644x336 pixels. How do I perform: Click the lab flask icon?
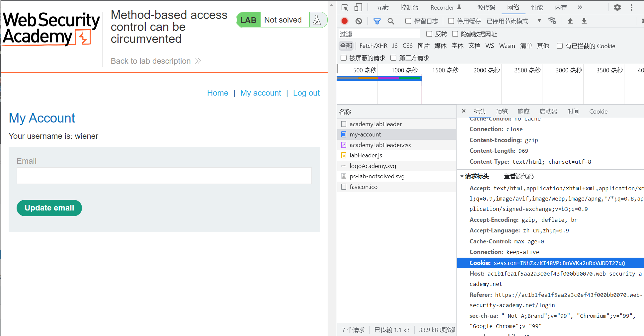coord(317,20)
